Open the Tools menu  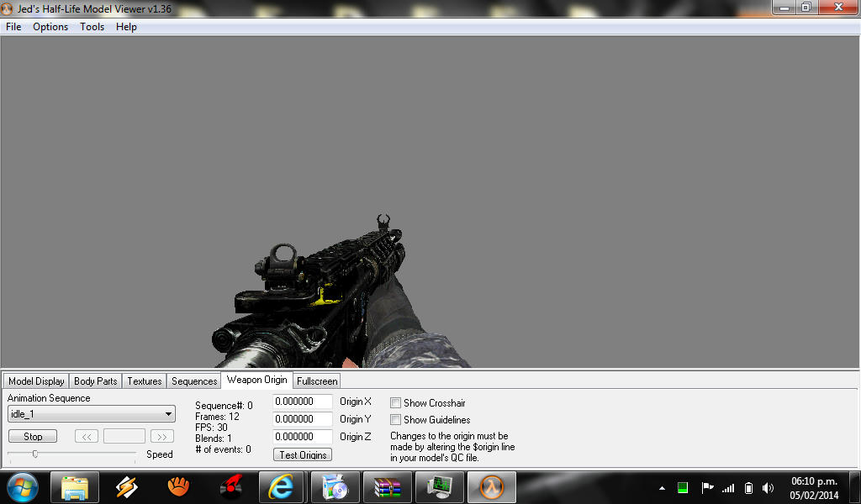(92, 27)
